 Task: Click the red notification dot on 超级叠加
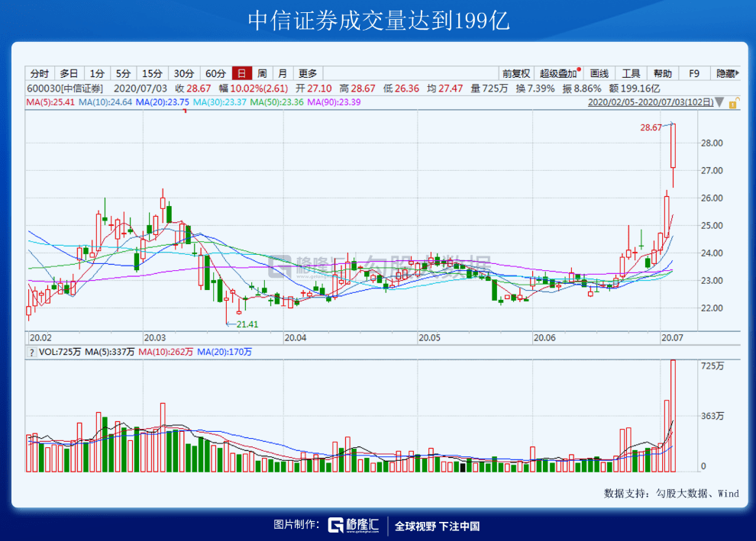pos(579,69)
